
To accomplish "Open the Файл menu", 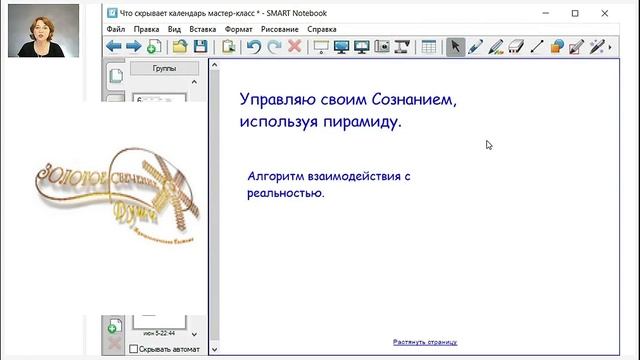I will pos(116,29).
